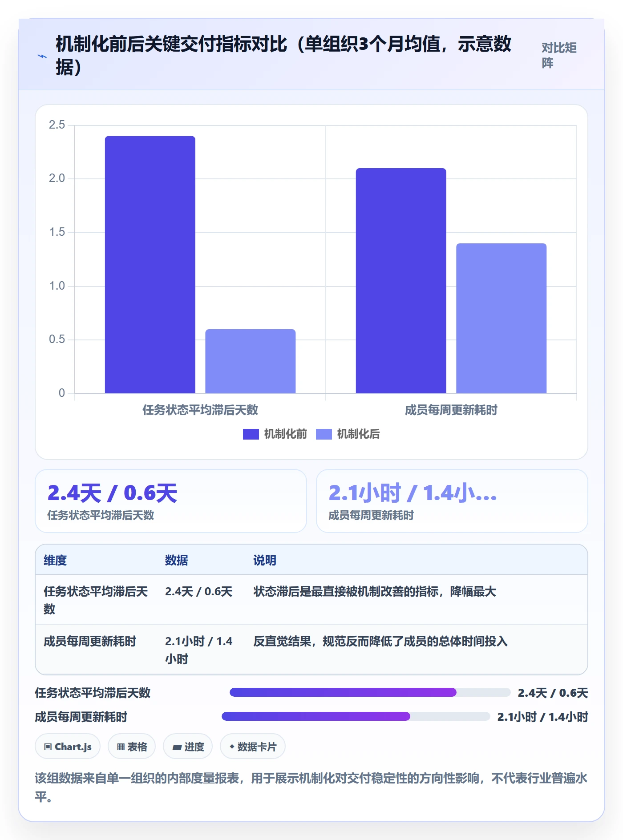
Task: Click chart x-axis label 成员每周更新耗时
Action: pyautogui.click(x=451, y=410)
